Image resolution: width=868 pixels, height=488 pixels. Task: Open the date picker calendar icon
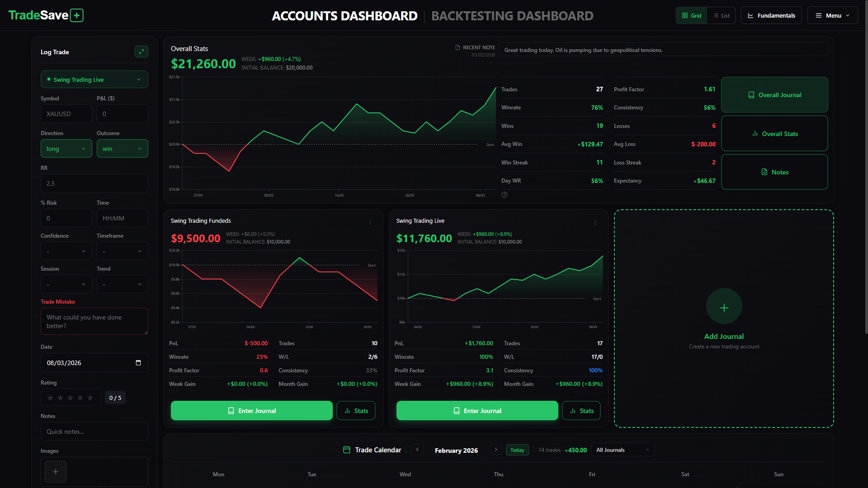click(138, 363)
